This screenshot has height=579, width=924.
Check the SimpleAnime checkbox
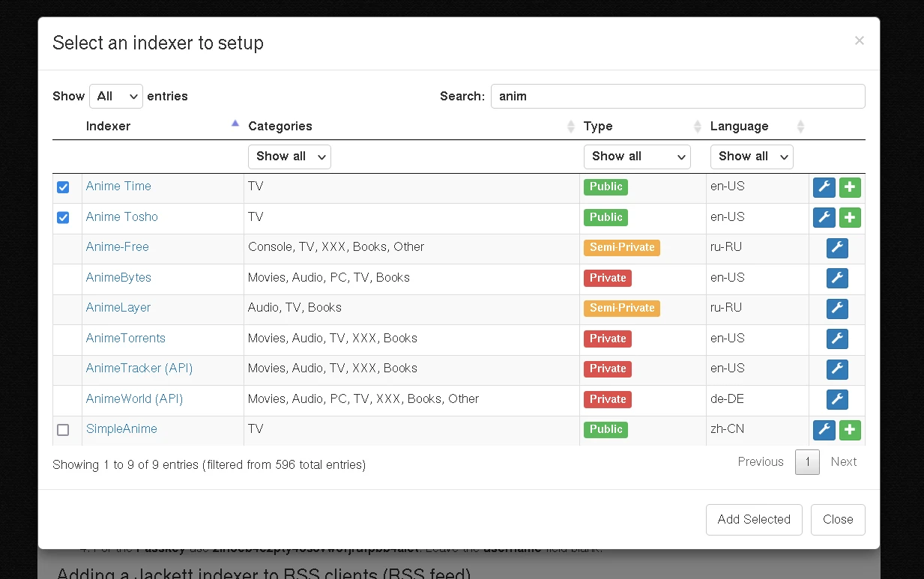tap(63, 430)
